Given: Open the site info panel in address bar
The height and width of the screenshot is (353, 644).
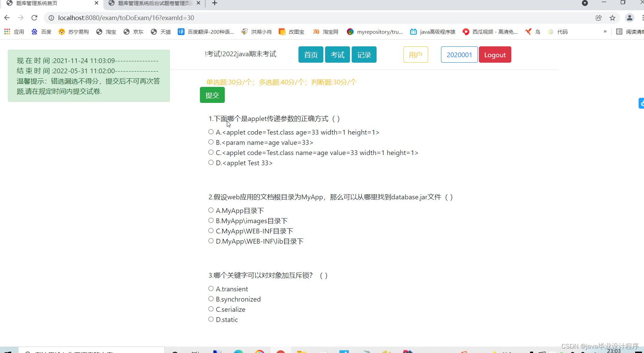Looking at the screenshot, I should pyautogui.click(x=51, y=18).
